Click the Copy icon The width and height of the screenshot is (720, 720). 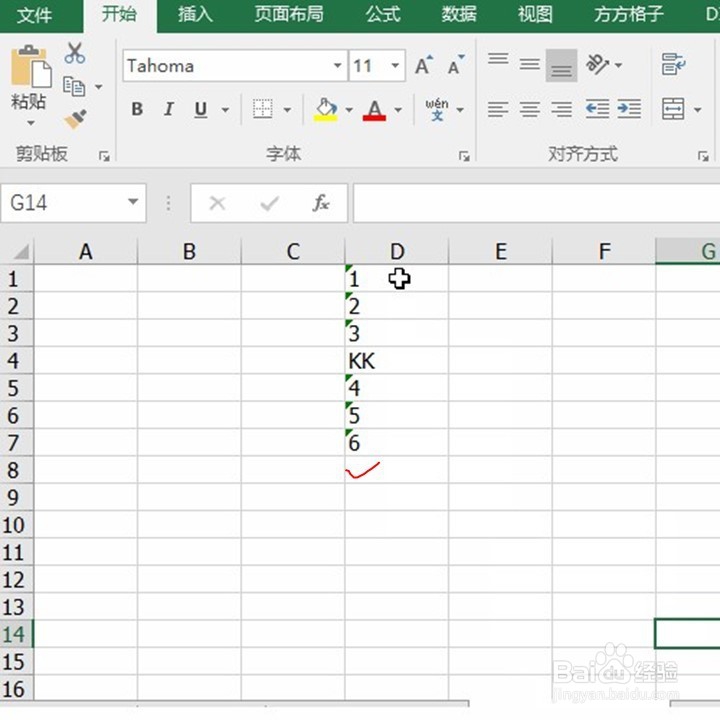(x=74, y=86)
